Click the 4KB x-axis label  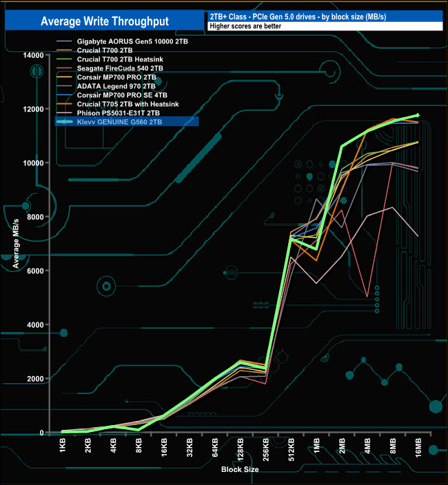pyautogui.click(x=113, y=446)
